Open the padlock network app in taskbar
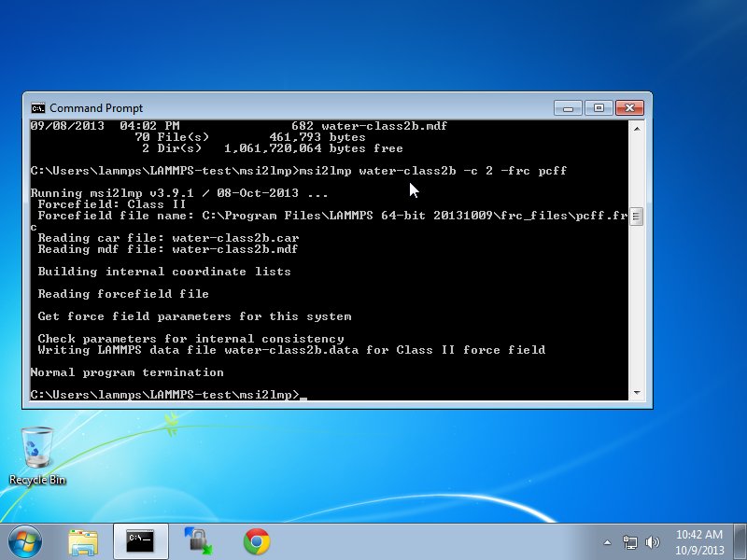 (198, 541)
